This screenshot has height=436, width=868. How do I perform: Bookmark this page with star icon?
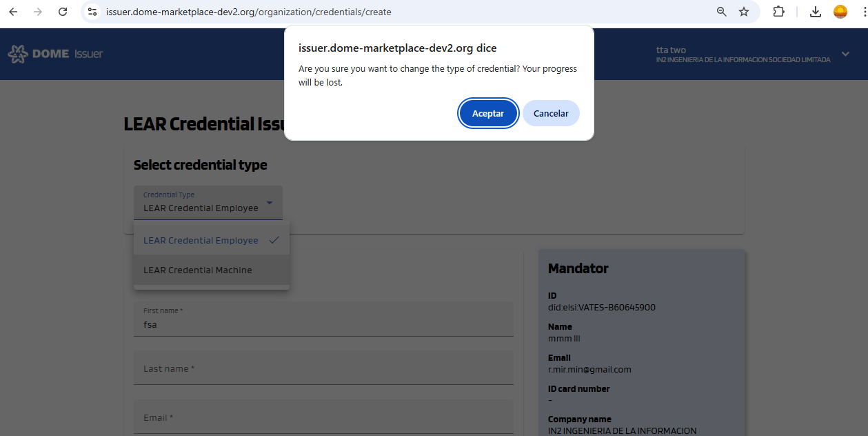(x=744, y=12)
